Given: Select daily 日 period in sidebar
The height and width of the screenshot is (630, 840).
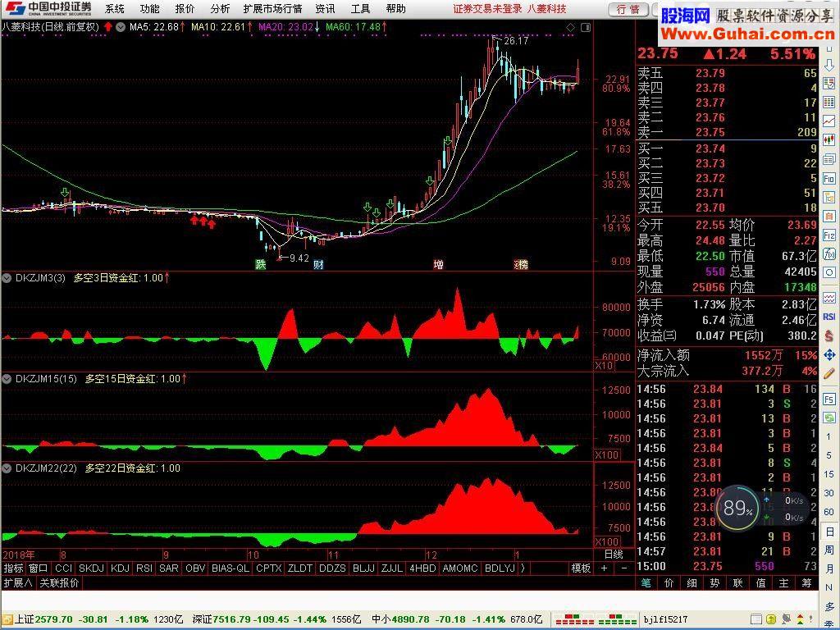Looking at the screenshot, I should click(829, 532).
